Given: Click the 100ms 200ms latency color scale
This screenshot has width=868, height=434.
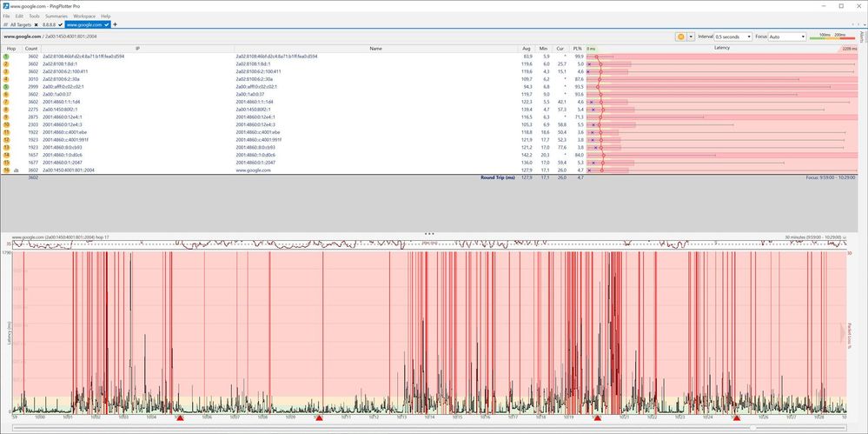Looking at the screenshot, I should 832,37.
